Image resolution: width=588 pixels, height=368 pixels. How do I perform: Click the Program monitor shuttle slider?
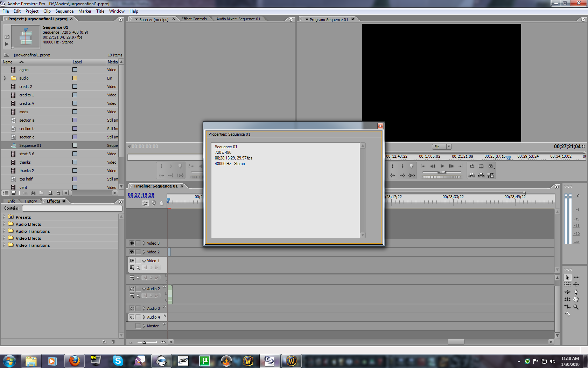pyautogui.click(x=442, y=172)
